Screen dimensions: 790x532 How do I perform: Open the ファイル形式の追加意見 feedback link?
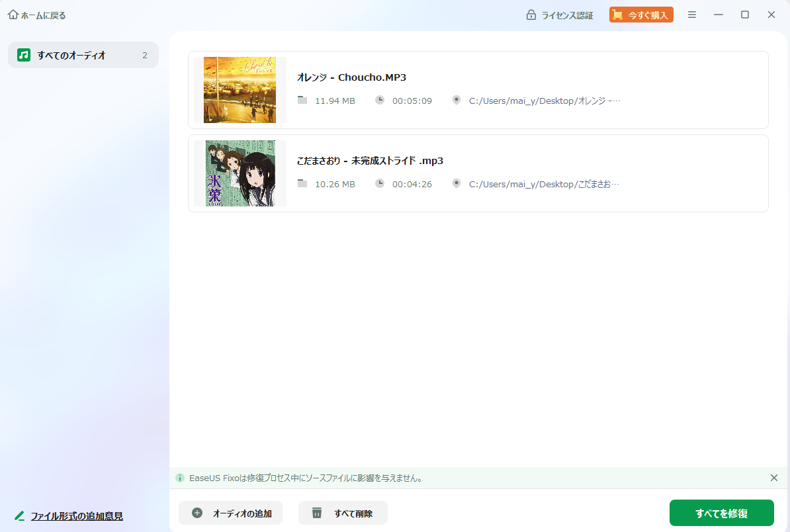pos(76,516)
